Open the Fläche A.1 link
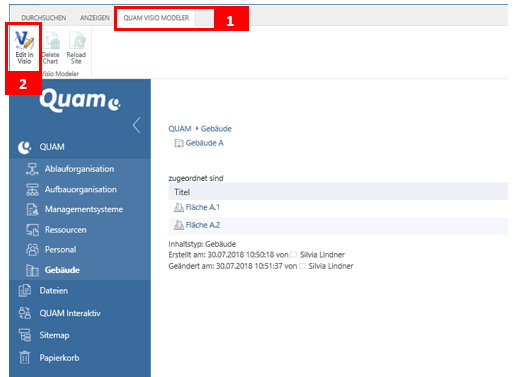Viewport: 517px width, 377px height. tap(203, 207)
